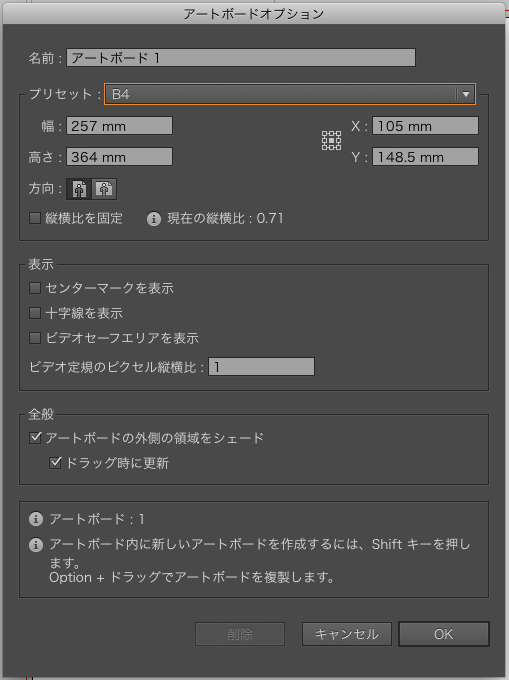Open the プリセット B4 dropdown
The image size is (509, 680).
290,94
